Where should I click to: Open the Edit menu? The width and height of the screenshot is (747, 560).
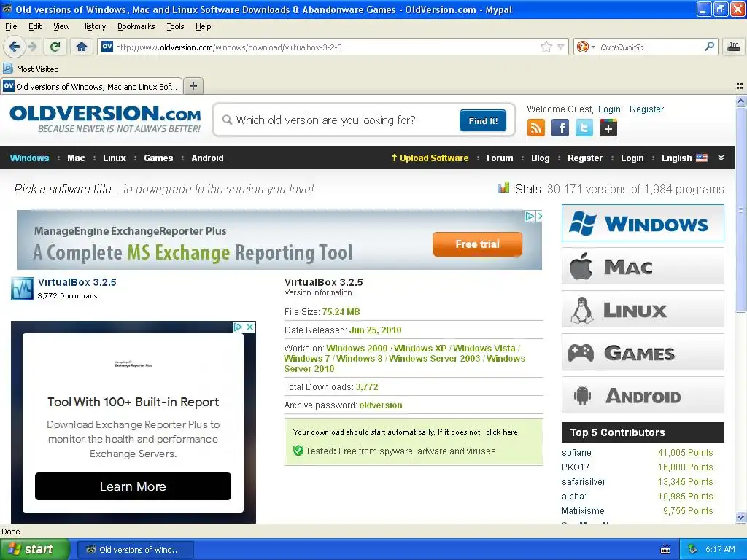[35, 26]
